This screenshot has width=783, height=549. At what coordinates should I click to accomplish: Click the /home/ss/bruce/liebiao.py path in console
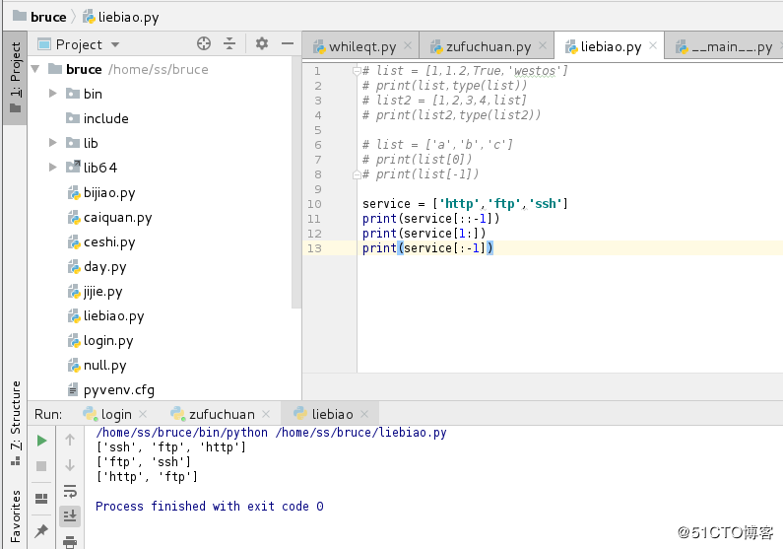(x=361, y=433)
